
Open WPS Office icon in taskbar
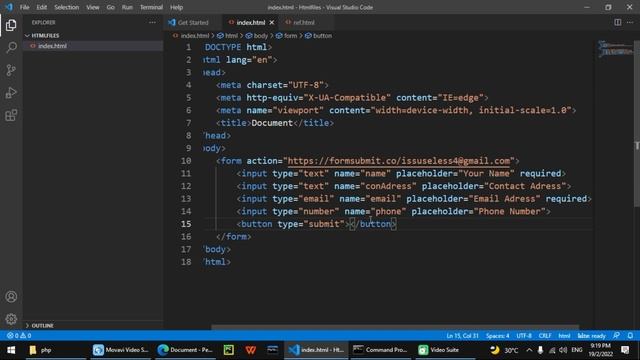(251, 350)
